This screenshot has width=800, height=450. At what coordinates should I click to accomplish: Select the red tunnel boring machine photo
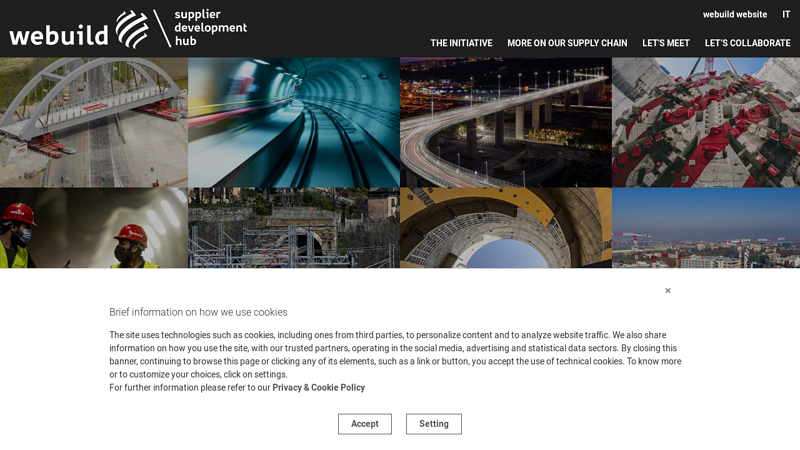point(706,122)
